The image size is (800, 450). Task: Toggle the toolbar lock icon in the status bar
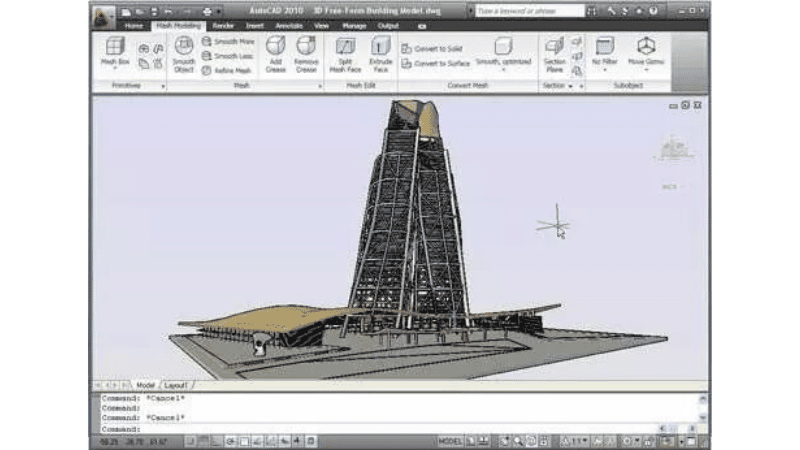point(648,441)
